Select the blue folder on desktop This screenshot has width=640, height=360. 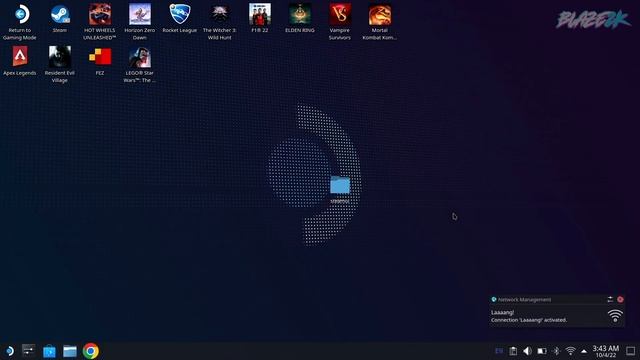click(x=340, y=190)
